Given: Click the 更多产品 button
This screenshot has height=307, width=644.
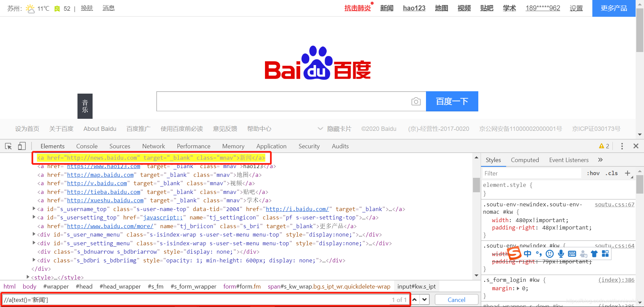Looking at the screenshot, I should pyautogui.click(x=614, y=8).
